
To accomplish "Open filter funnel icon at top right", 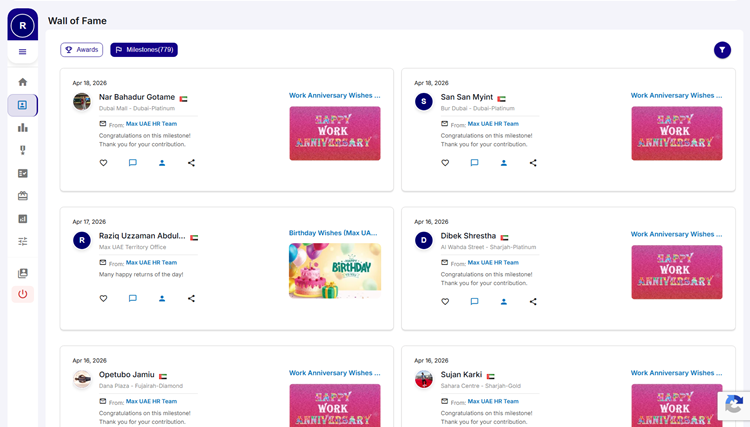I will point(721,50).
